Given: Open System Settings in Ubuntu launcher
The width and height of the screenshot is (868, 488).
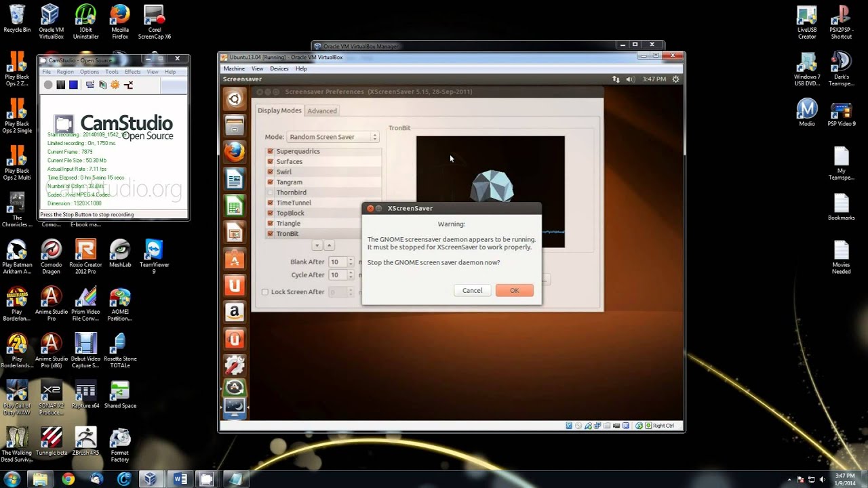Looking at the screenshot, I should tap(235, 365).
